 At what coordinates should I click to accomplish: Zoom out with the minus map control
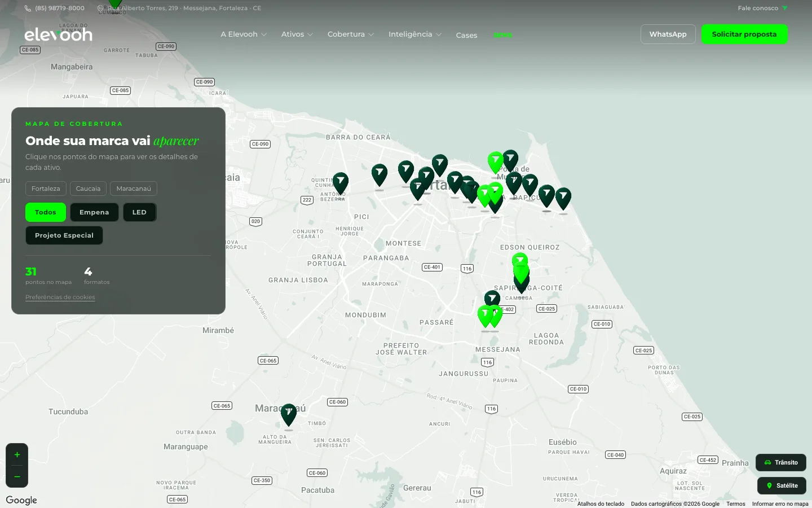pyautogui.click(x=17, y=477)
